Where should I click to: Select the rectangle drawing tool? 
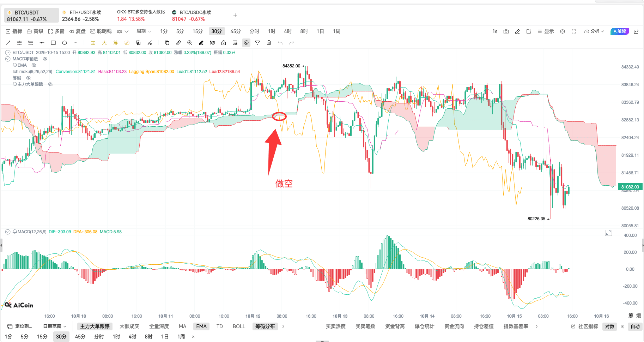[53, 43]
